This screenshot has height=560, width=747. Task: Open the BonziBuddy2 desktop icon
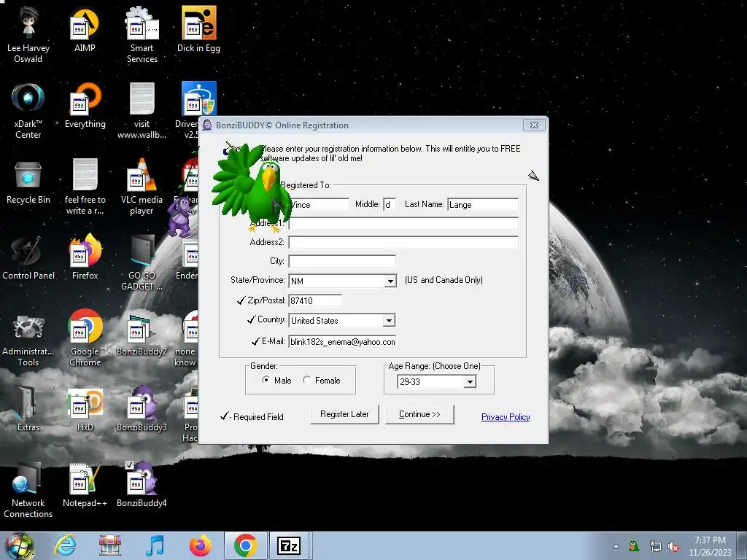142,334
